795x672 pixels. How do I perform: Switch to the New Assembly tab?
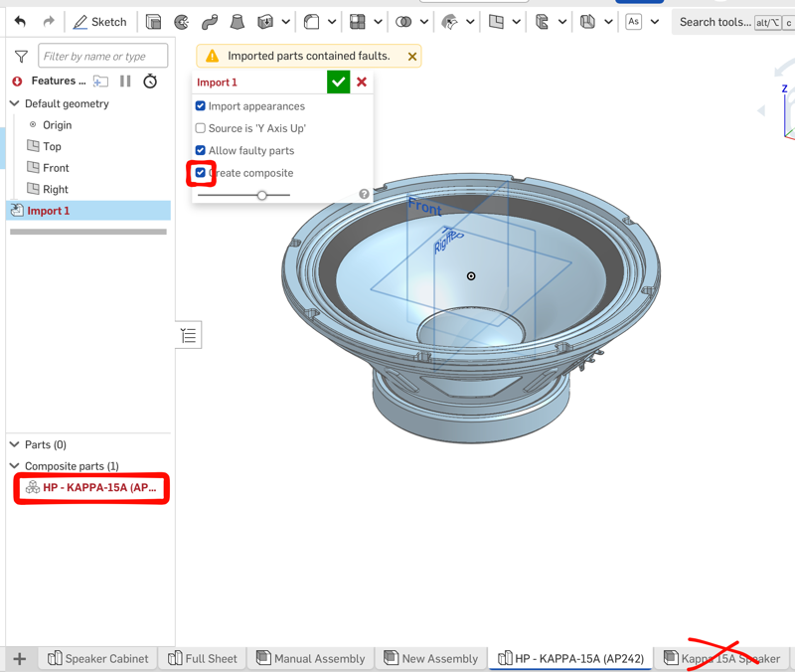pos(431,659)
